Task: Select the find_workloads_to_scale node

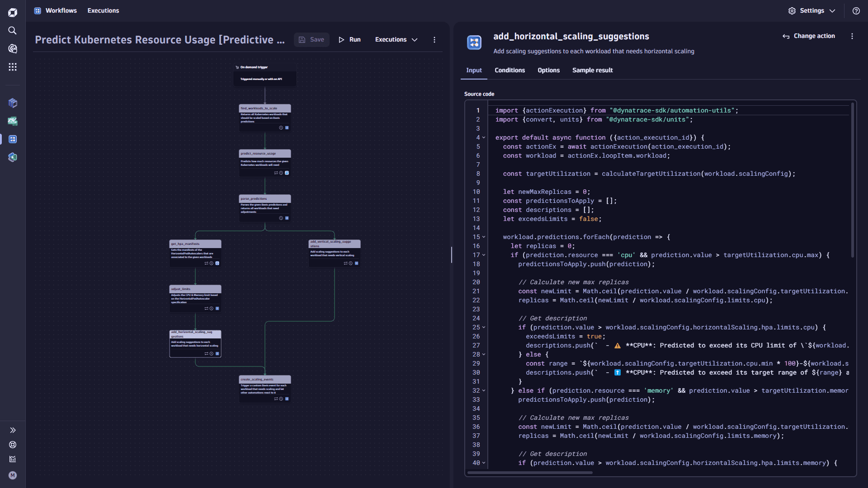Action: coord(265,118)
